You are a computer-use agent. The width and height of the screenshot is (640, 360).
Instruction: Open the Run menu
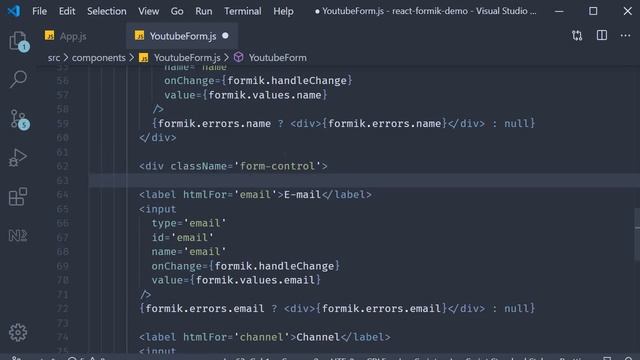[204, 11]
